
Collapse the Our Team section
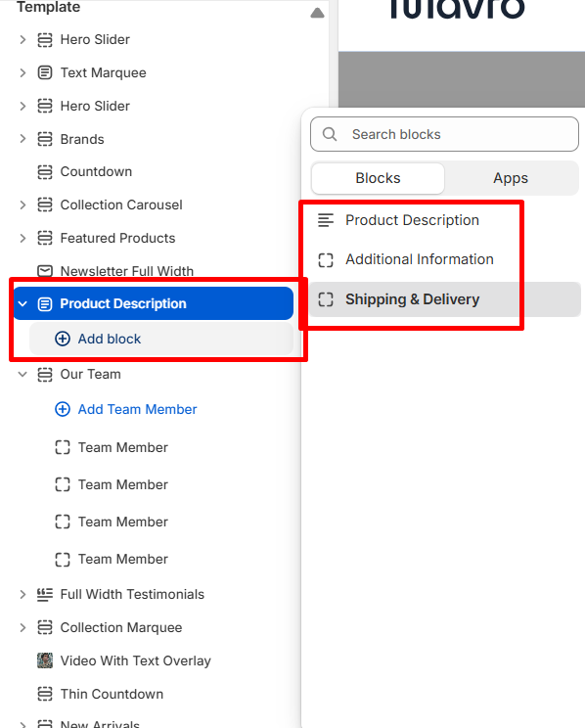[22, 374]
